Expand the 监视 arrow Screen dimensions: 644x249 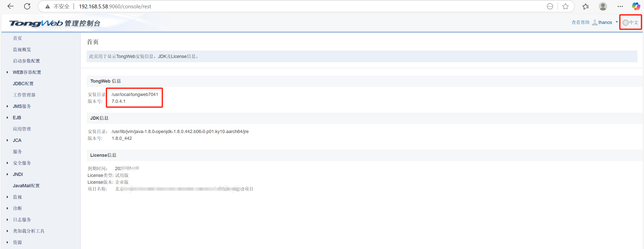[x=7, y=197]
